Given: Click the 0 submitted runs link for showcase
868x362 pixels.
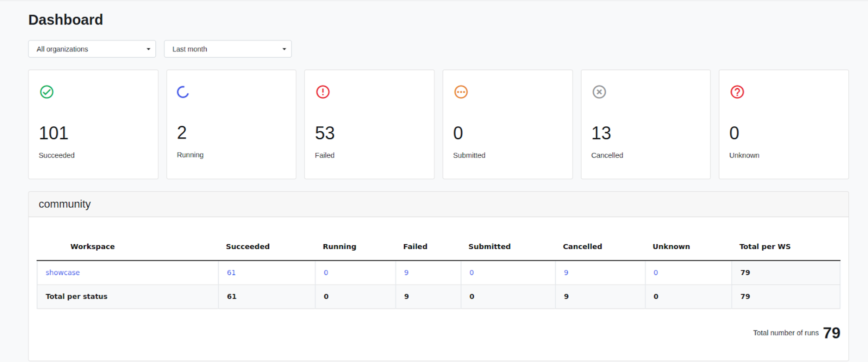Looking at the screenshot, I should [x=471, y=273].
